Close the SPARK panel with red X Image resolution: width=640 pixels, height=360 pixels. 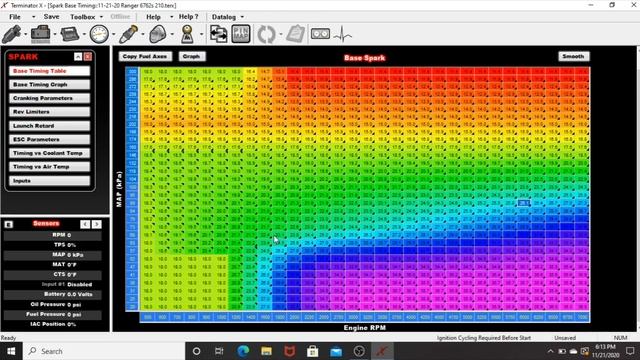(x=88, y=57)
